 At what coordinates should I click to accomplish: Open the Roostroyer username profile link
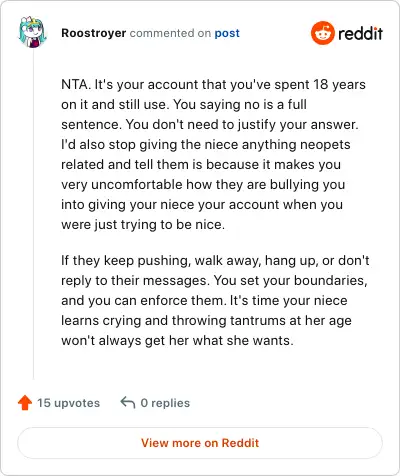(x=94, y=33)
